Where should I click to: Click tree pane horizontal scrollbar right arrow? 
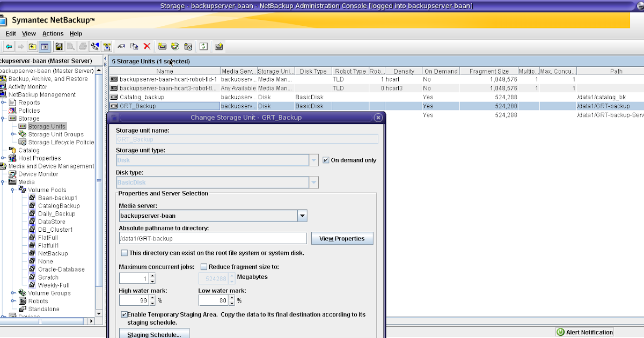[91, 321]
